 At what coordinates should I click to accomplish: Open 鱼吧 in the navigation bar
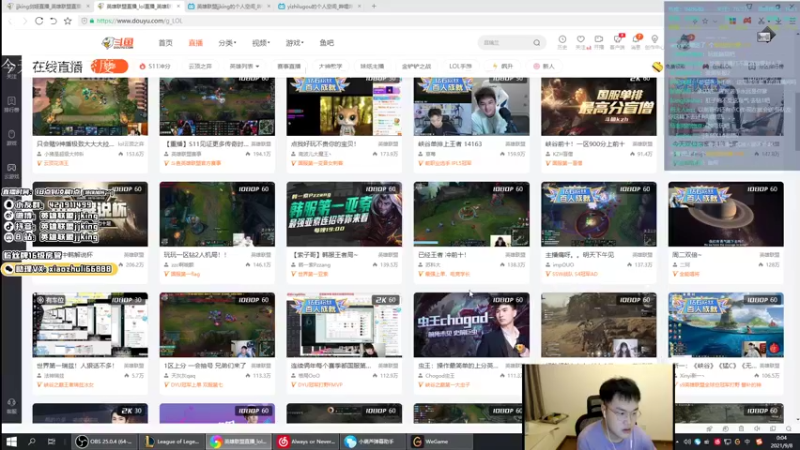(327, 43)
